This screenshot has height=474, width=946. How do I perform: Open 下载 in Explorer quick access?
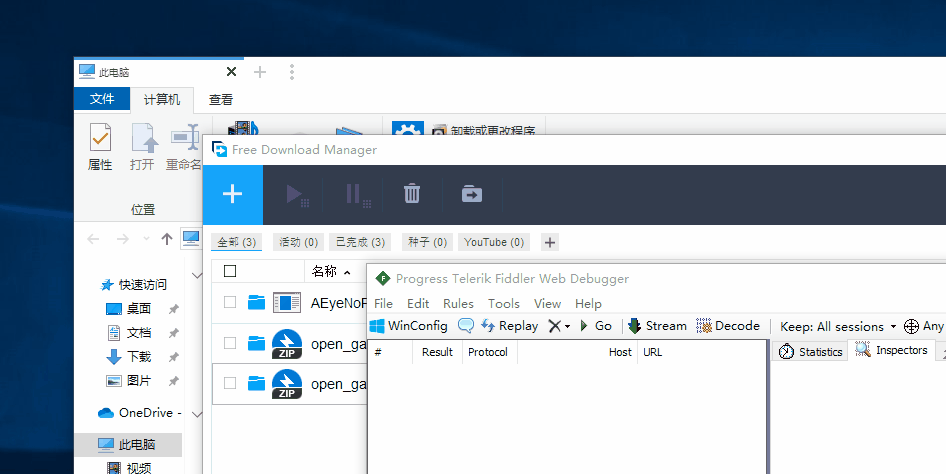[x=138, y=357]
